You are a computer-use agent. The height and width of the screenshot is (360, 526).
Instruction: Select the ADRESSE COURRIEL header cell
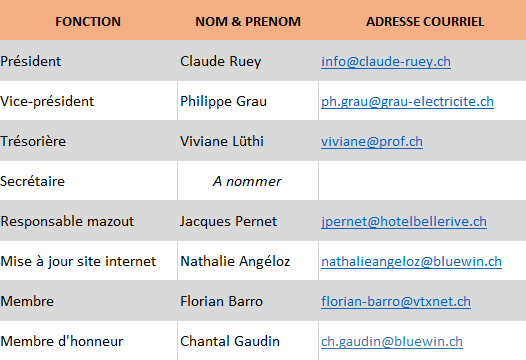423,20
